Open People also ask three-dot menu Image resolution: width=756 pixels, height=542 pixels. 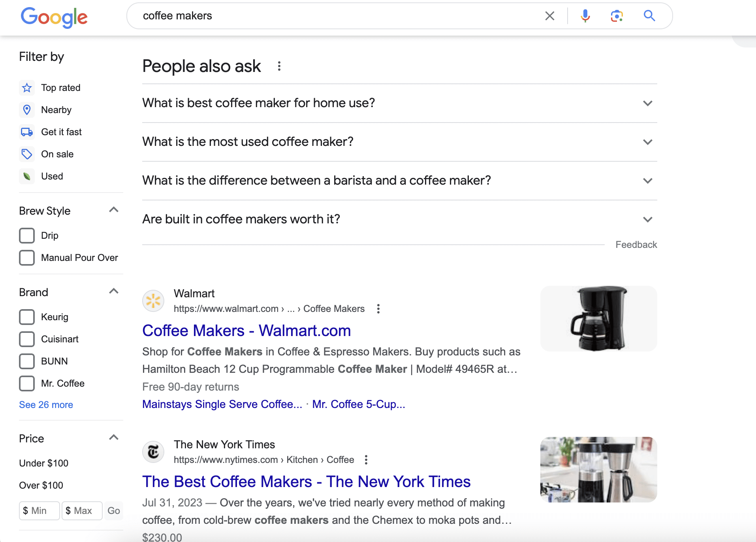pyautogui.click(x=279, y=66)
